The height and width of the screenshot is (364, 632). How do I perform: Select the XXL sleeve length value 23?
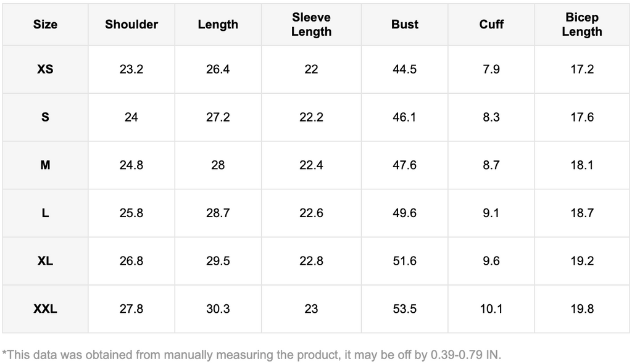coord(311,309)
